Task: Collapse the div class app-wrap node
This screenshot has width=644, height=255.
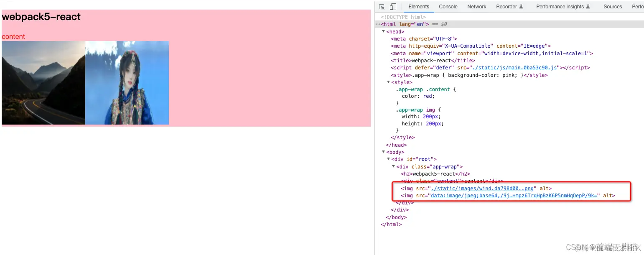Action: click(393, 167)
